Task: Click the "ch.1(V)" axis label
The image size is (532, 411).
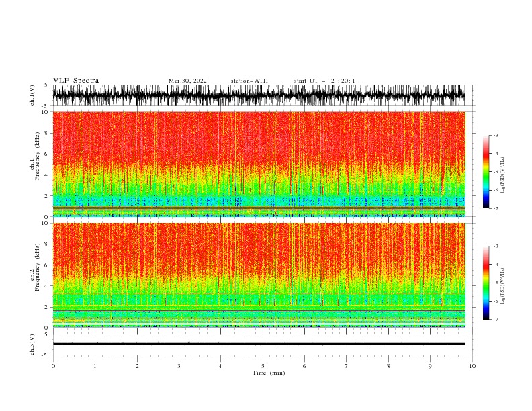Action: point(32,95)
